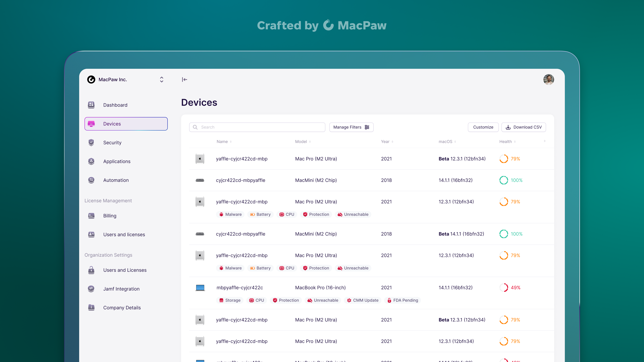Sort devices by Name column
644x362 pixels.
tap(224, 142)
